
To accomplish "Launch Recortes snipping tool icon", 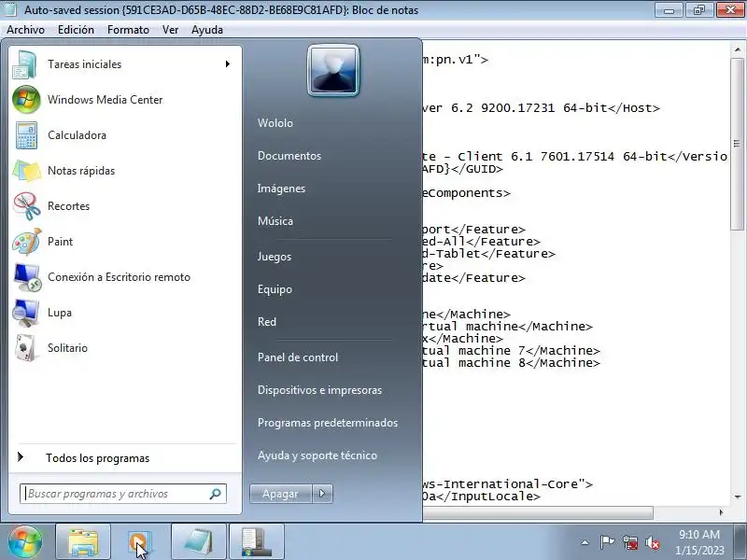I will pos(26,206).
